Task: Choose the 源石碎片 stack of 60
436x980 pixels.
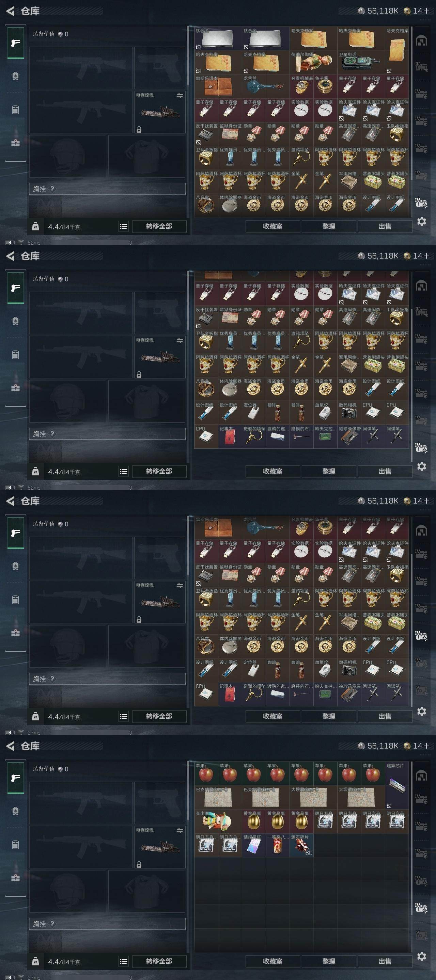Action: pos(301,845)
